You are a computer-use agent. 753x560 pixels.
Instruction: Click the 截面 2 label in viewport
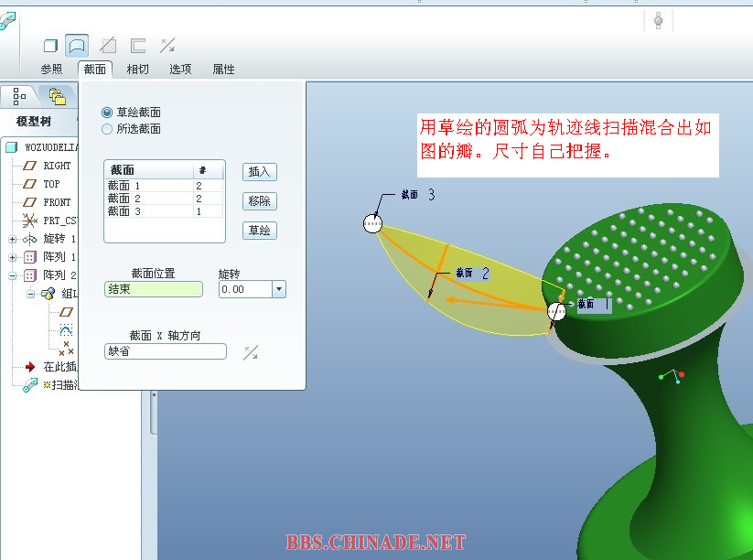(x=472, y=274)
